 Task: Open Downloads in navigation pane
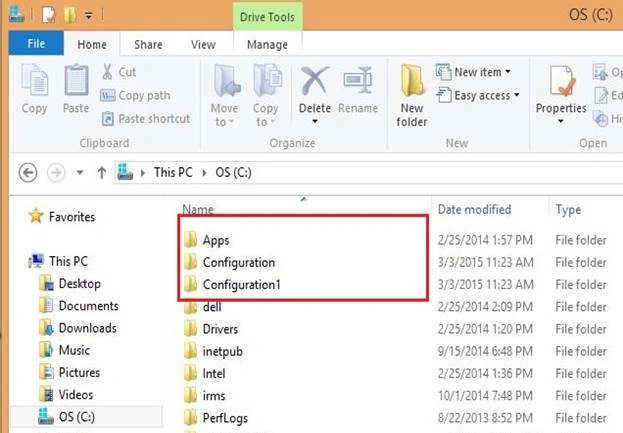(x=78, y=328)
